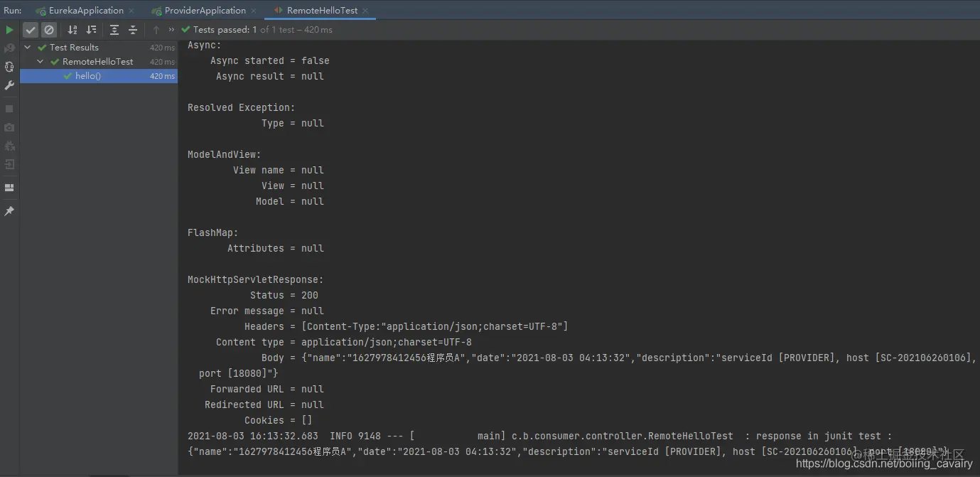Click the 'Body = {"name"...' line
The width and height of the screenshot is (980, 477).
pos(619,358)
